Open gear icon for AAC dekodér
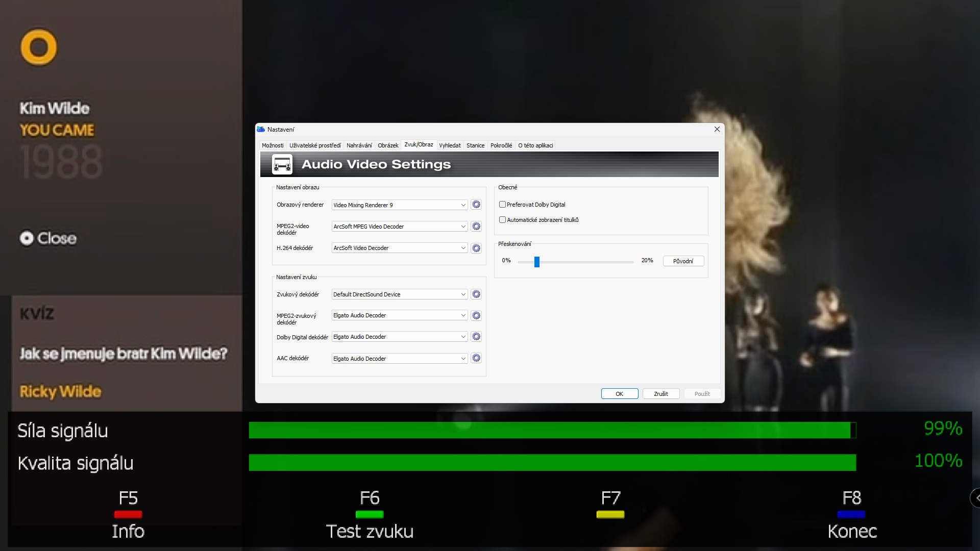The height and width of the screenshot is (551, 980). pyautogui.click(x=476, y=358)
